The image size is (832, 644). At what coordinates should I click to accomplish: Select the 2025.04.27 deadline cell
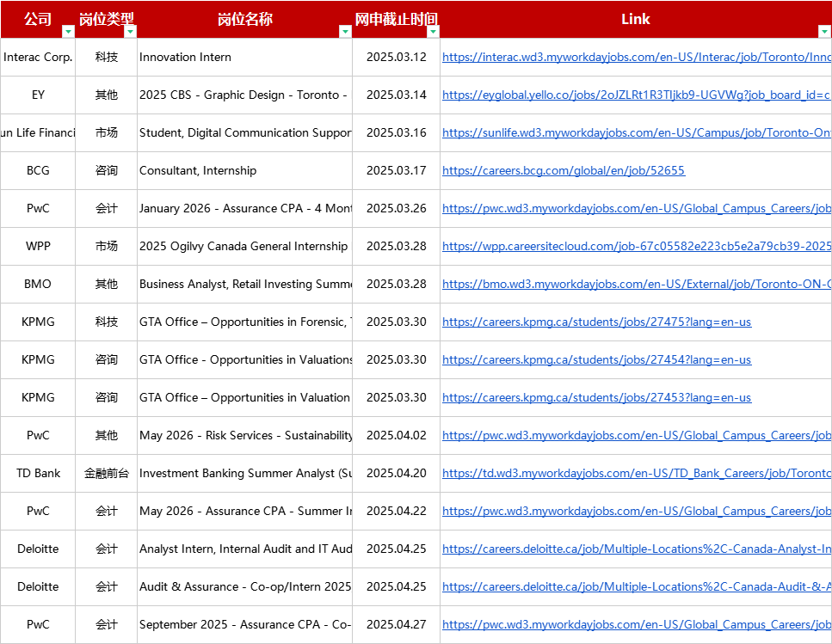396,624
